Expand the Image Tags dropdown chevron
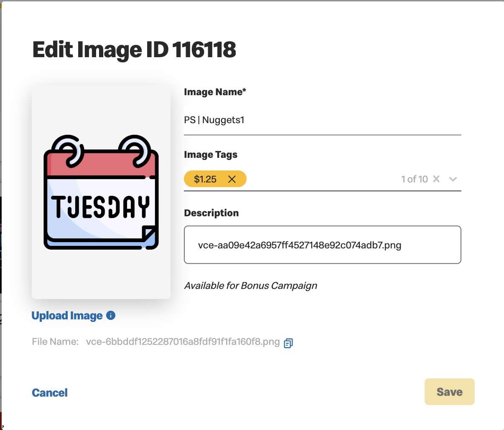This screenshot has height=430, width=504. [x=453, y=179]
